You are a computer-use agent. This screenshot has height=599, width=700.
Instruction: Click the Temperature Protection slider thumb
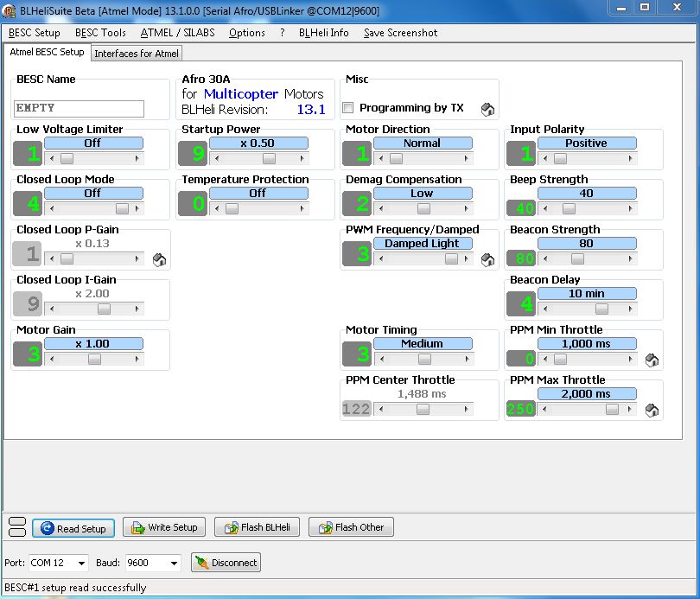click(232, 208)
